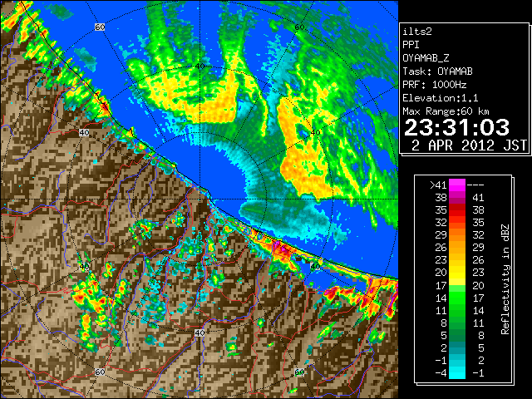Pick the magenta >41 dBZ color swatch
The width and height of the screenshot is (532, 399).
(457, 185)
